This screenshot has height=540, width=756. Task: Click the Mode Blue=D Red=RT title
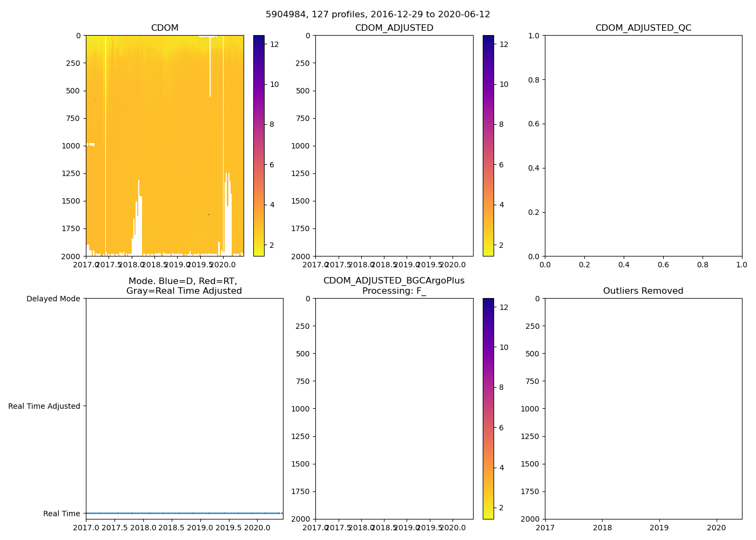coord(184,286)
